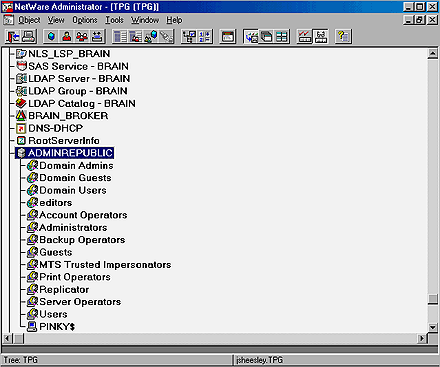Screen dimensions: 440x367
Task: Open the Window menu
Action: click(x=145, y=20)
